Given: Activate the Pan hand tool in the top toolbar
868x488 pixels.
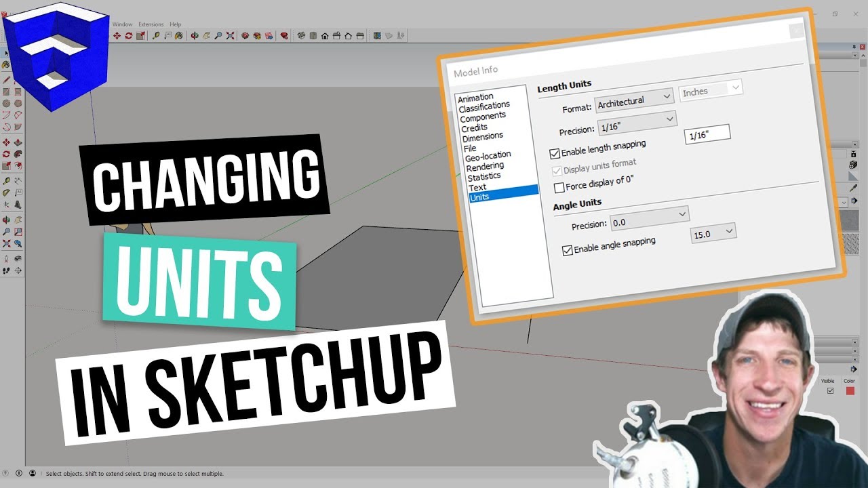Looking at the screenshot, I should tap(206, 35).
